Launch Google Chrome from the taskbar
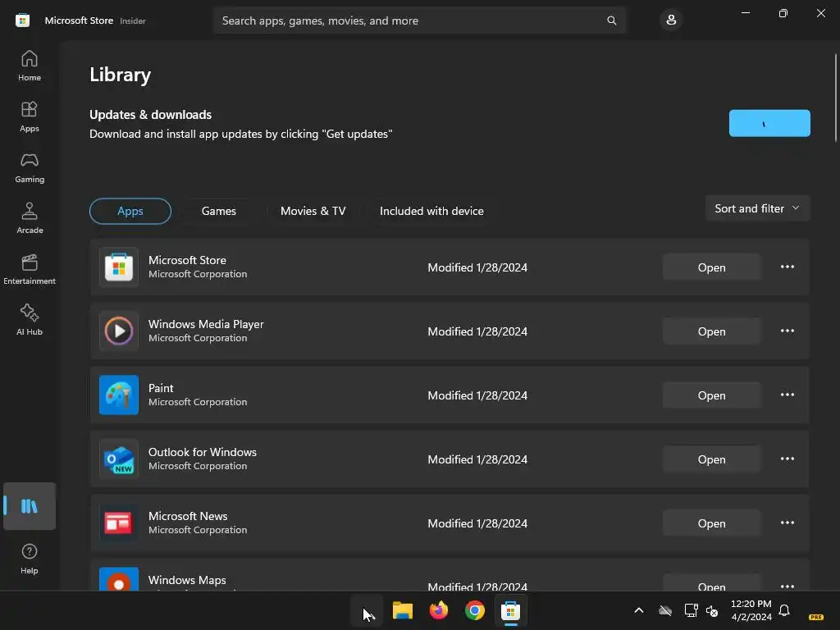Viewport: 840px width, 630px height. [x=475, y=610]
